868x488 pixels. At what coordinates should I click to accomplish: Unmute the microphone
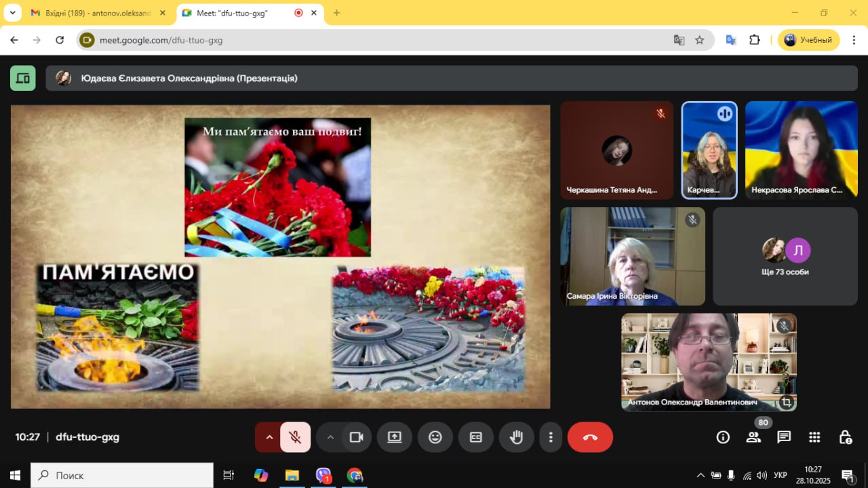295,437
